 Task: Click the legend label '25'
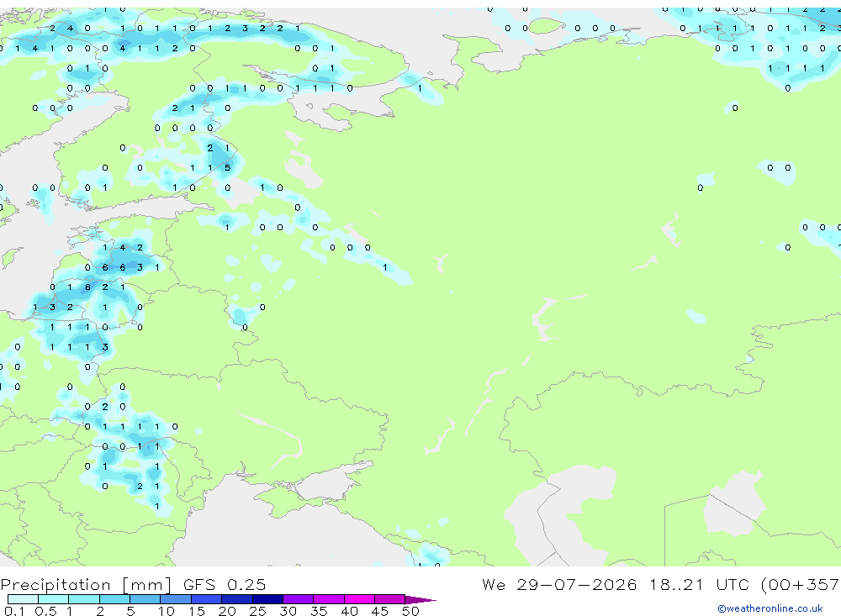tap(258, 611)
